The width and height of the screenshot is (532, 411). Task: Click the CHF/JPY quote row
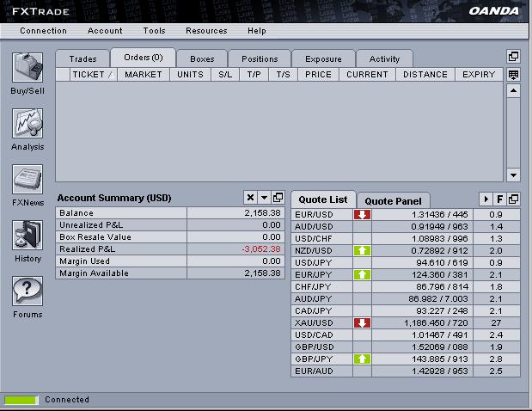click(406, 287)
